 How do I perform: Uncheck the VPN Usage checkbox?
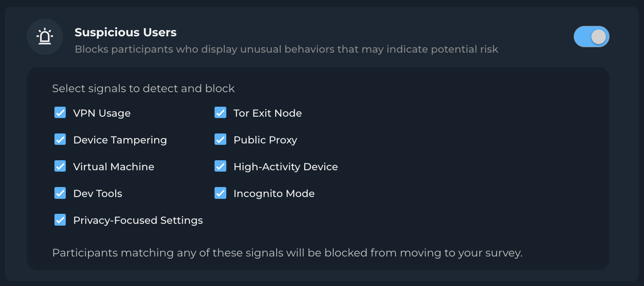[60, 113]
